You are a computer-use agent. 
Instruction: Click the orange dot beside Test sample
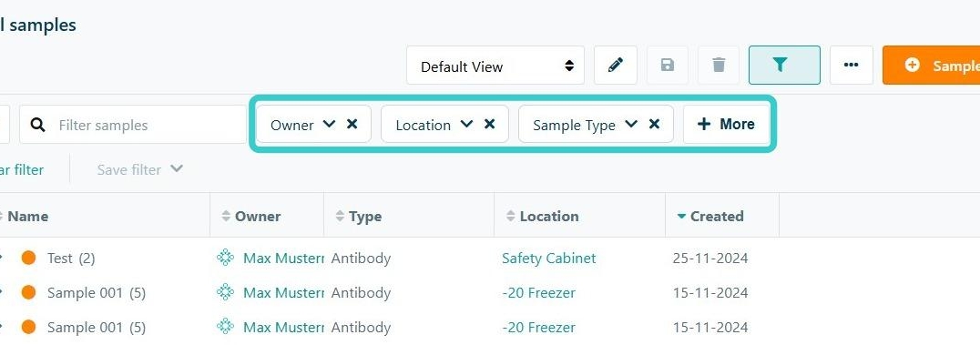coord(28,258)
